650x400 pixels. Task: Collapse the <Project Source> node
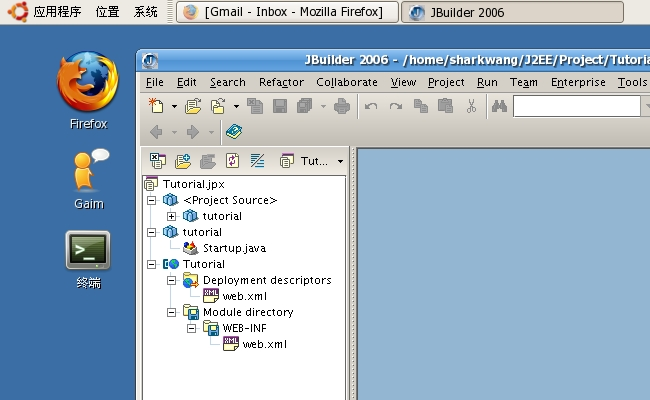coord(152,200)
